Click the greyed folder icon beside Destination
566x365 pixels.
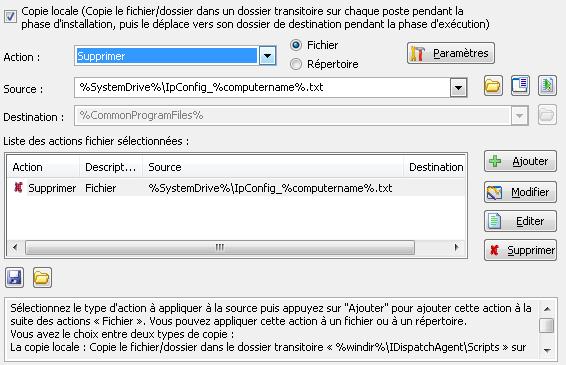547,115
